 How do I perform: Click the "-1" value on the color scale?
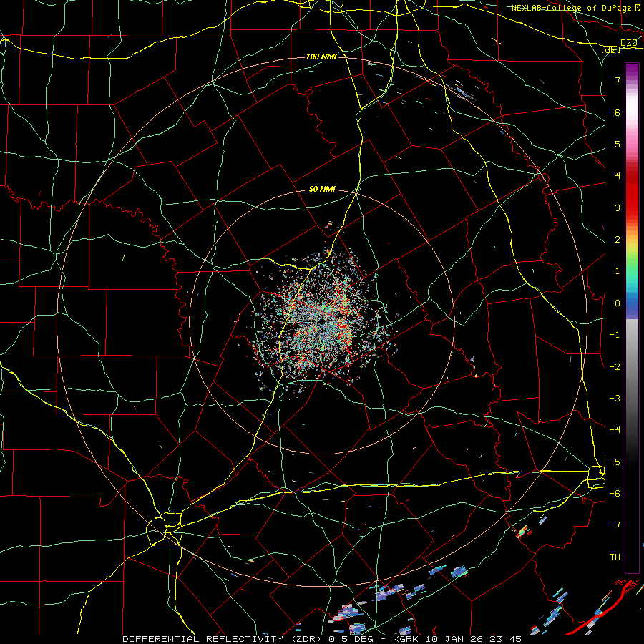[615, 335]
